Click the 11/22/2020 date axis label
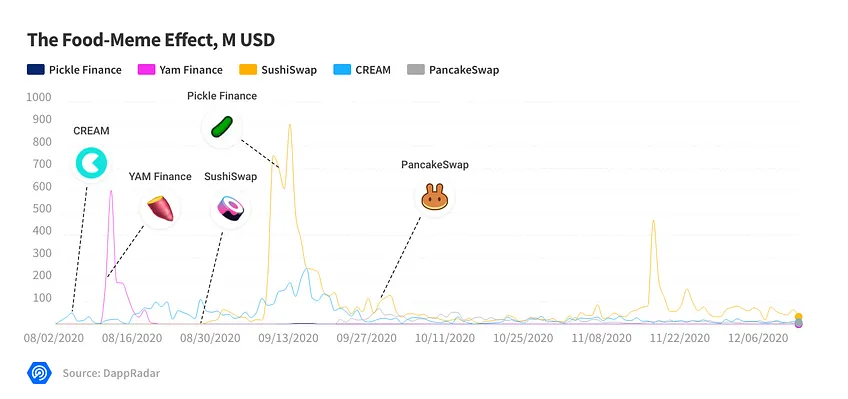 point(680,338)
